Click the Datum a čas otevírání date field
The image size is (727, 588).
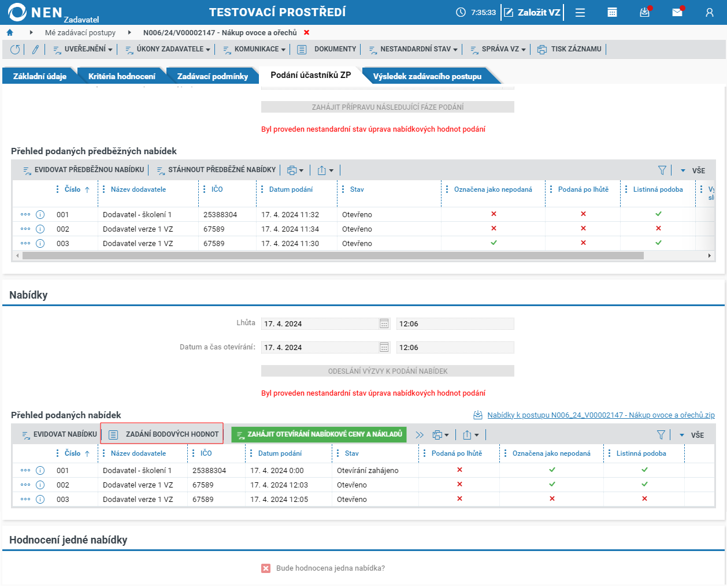tap(320, 347)
